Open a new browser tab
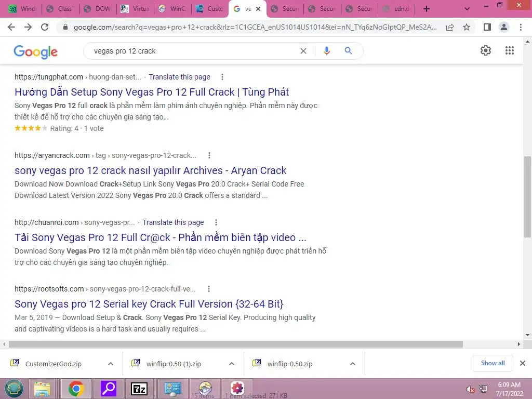 click(427, 9)
